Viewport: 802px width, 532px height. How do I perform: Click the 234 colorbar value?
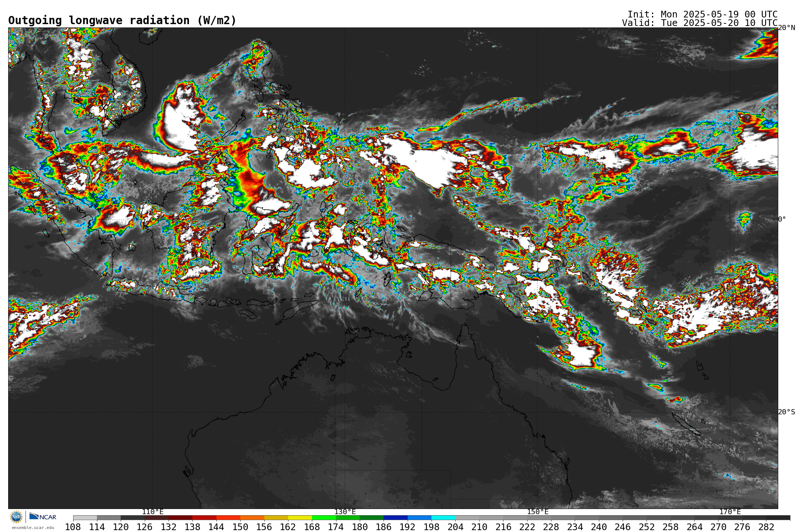[x=575, y=527]
